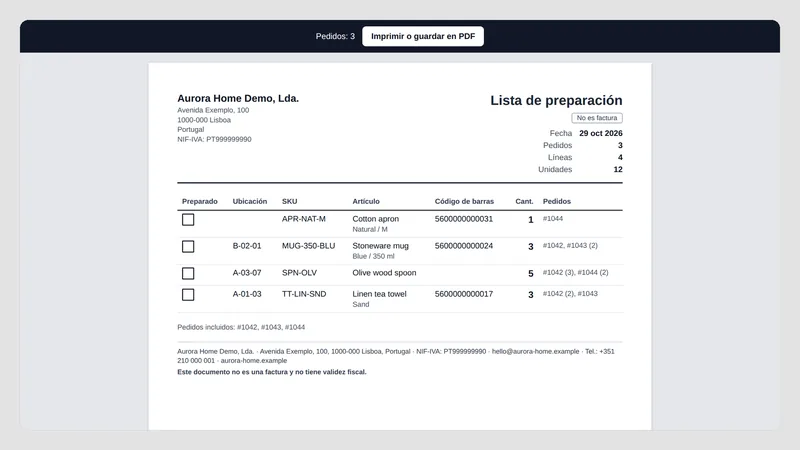Mark Olive wood spoon as prepared
Viewport: 800px width, 450px height.
point(188,273)
